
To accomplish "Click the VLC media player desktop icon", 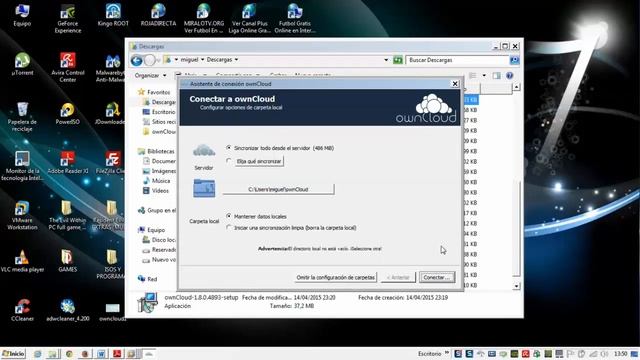I will [22, 262].
